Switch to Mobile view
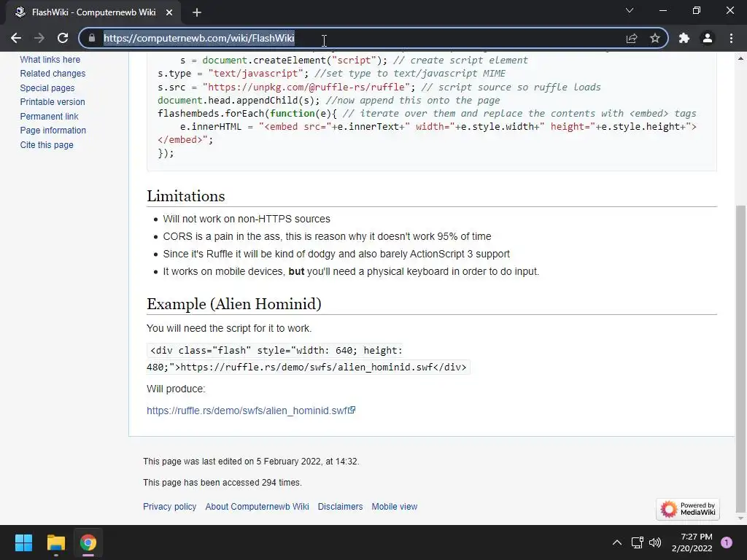The image size is (747, 560). coord(395,507)
